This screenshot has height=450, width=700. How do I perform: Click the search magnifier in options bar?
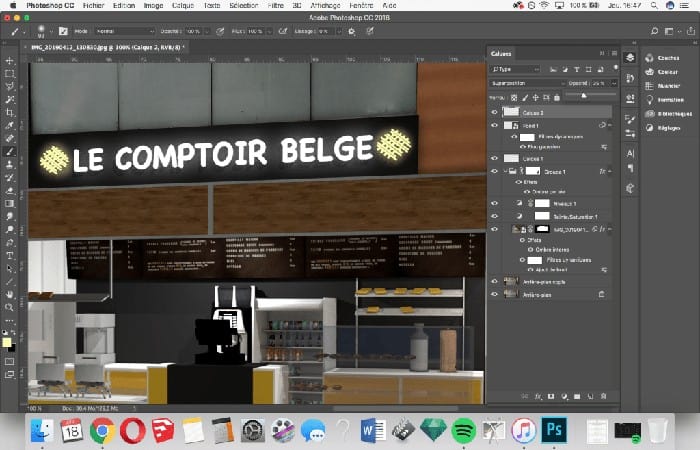point(654,31)
